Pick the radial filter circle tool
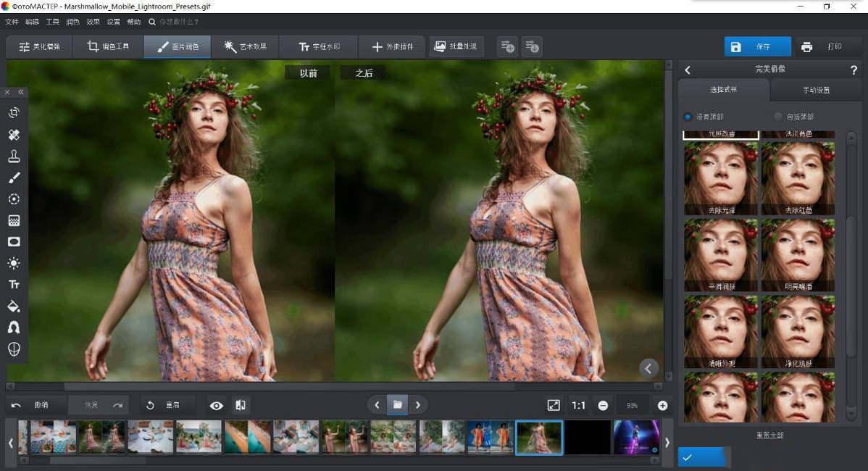Image resolution: width=868 pixels, height=471 pixels. [x=14, y=199]
